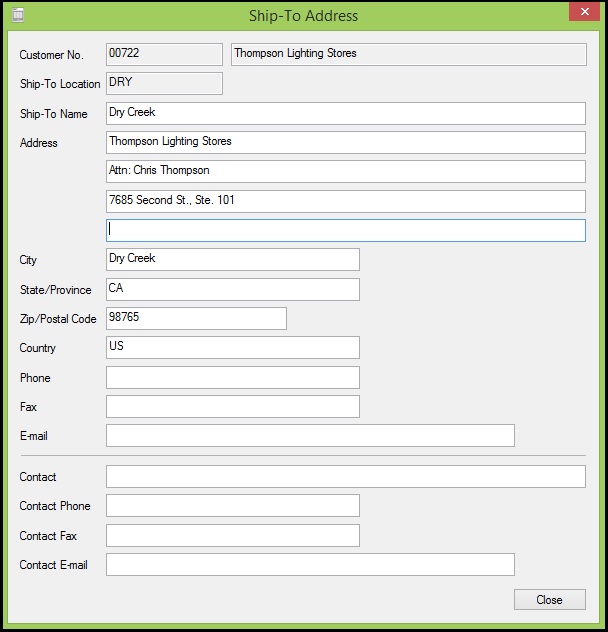Close the Ship-To Address window with X
This screenshot has height=632, width=608.
coord(583,13)
